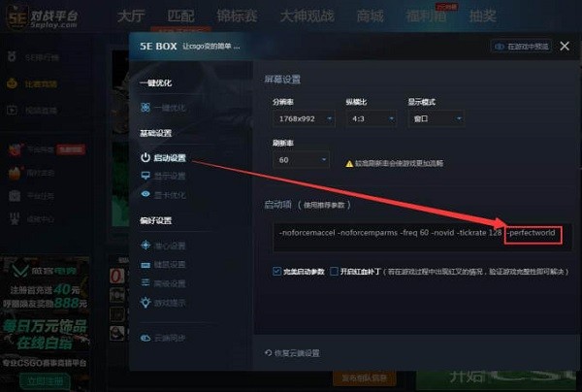Expand the 1768x992 resolution dropdown
This screenshot has width=582, height=392.
(x=304, y=118)
